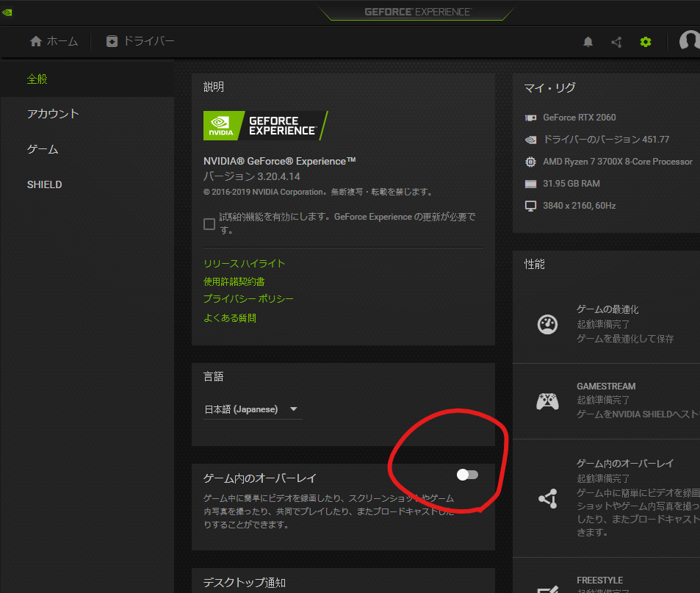Viewport: 700px width, 593px height.
Task: Click the GPU card icon next to GeForce RTX 2060
Action: (530, 118)
